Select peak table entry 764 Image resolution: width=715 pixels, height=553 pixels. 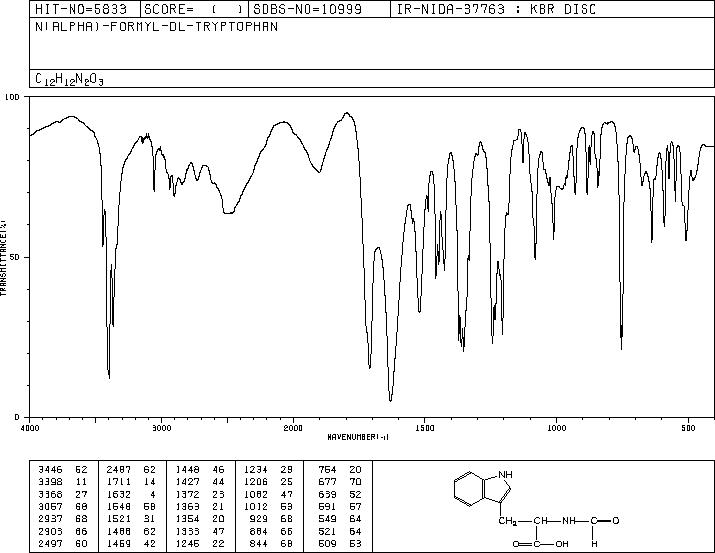pos(327,470)
